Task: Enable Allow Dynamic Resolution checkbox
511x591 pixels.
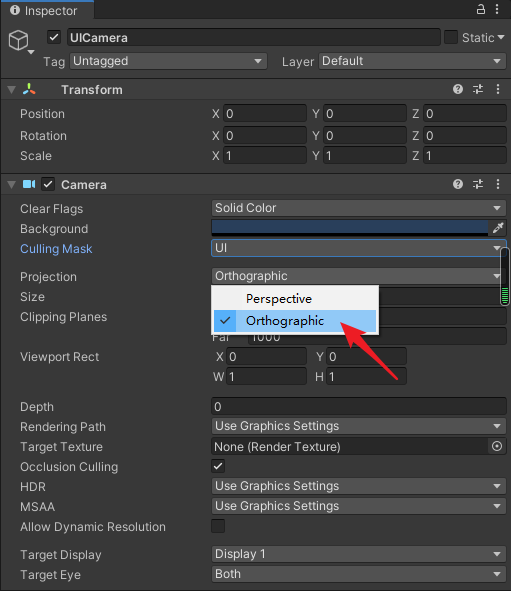Action: pyautogui.click(x=218, y=526)
